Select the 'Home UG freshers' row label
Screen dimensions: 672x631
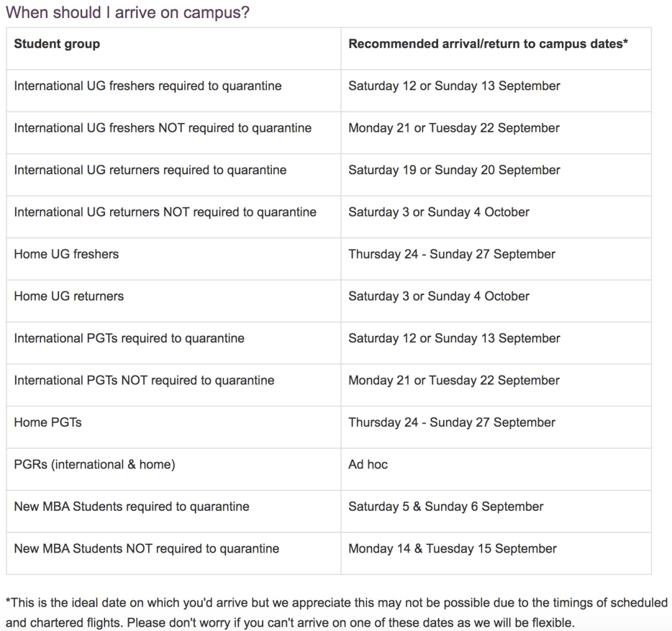(66, 254)
